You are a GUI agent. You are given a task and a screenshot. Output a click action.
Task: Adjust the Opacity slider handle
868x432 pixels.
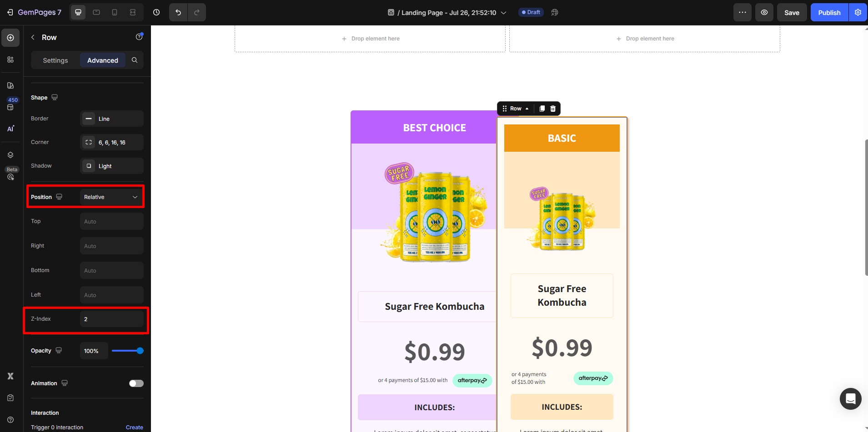140,351
